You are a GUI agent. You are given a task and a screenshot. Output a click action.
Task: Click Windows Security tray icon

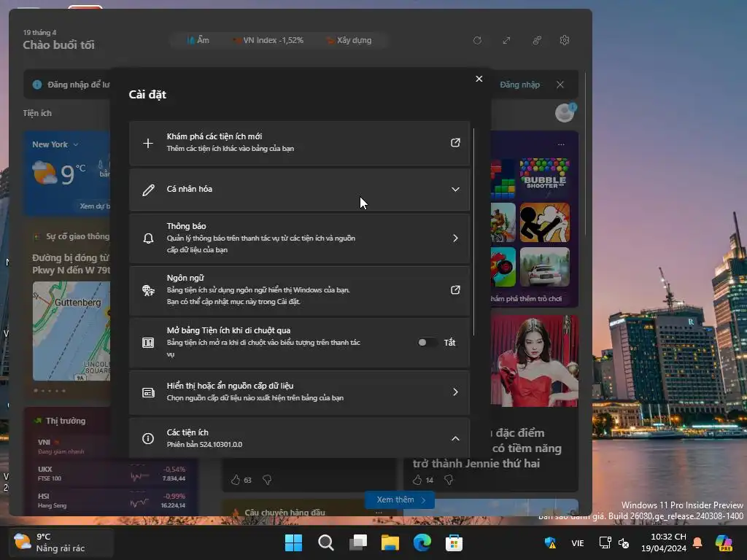point(550,542)
